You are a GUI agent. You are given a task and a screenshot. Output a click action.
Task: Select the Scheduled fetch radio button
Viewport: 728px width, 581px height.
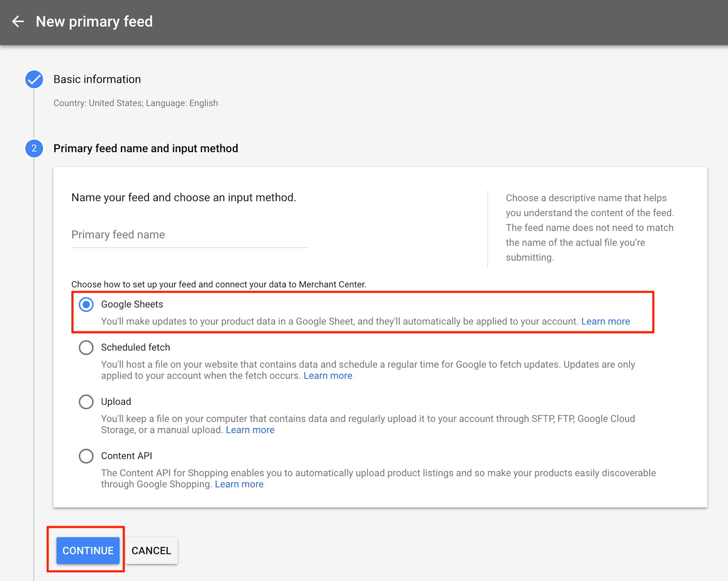86,347
